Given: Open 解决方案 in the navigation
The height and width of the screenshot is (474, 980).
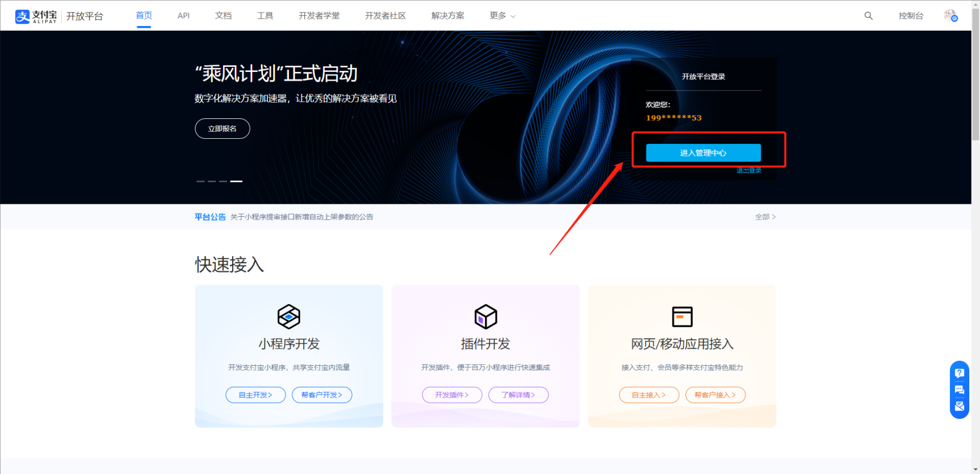Looking at the screenshot, I should pyautogui.click(x=448, y=16).
